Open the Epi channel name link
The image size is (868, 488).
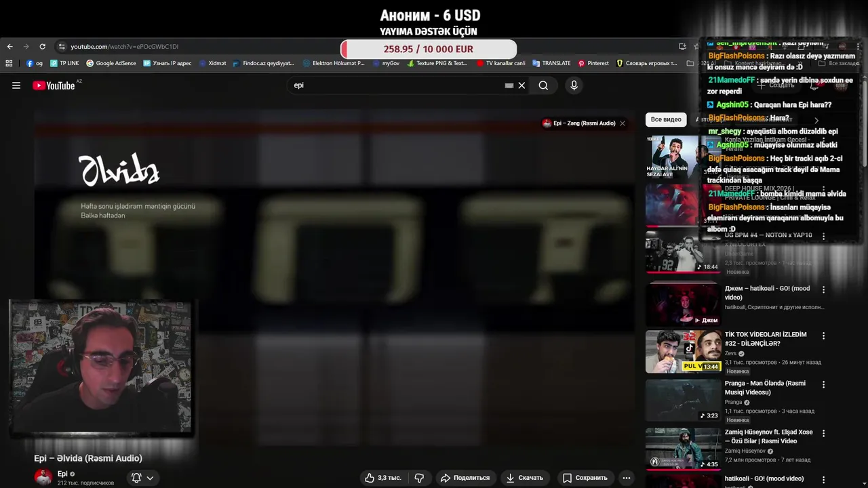(x=62, y=474)
